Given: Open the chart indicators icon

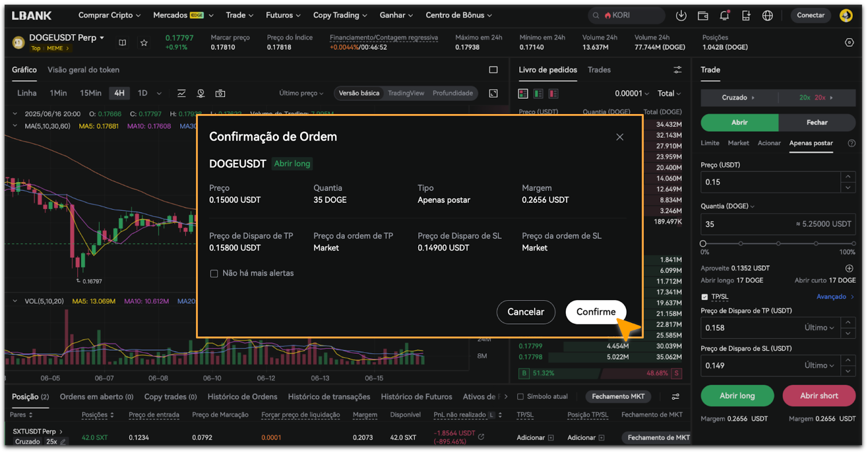Looking at the screenshot, I should 182,93.
